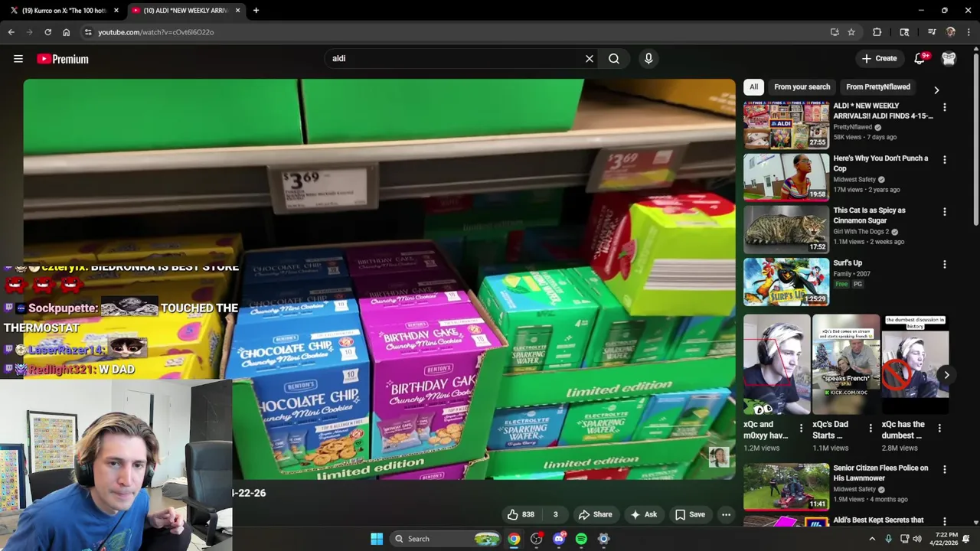Reload the current page
Screen dimensions: 980x551
[47, 32]
